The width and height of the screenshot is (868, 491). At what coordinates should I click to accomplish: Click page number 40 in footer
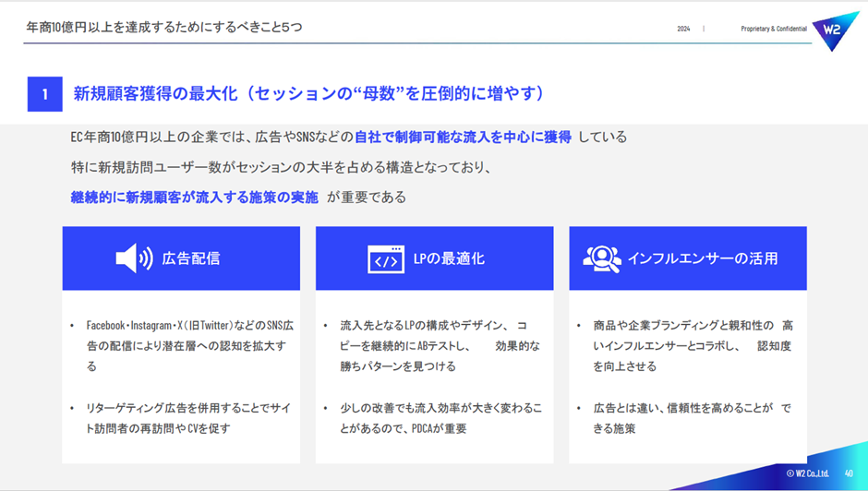[x=850, y=473]
